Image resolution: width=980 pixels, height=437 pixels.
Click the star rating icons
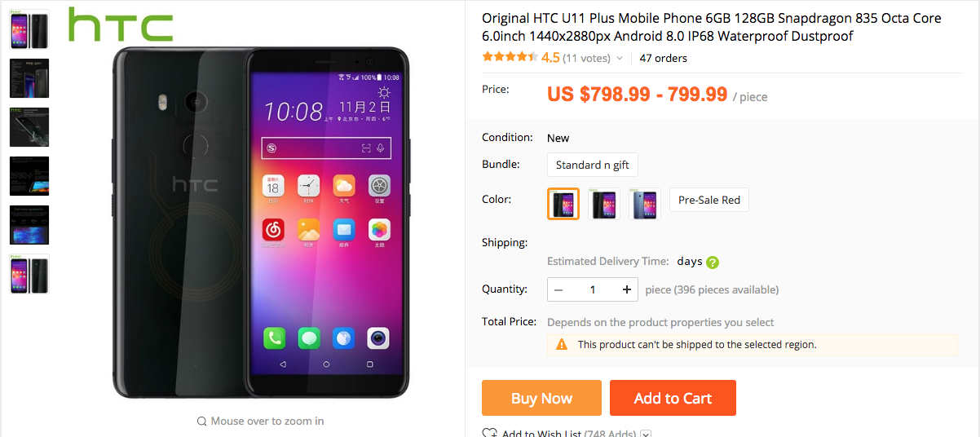point(510,57)
